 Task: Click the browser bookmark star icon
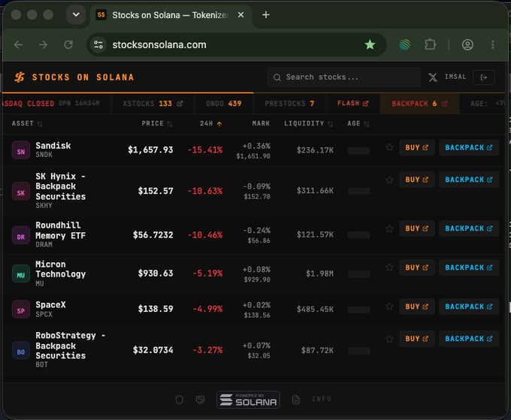[x=370, y=44]
